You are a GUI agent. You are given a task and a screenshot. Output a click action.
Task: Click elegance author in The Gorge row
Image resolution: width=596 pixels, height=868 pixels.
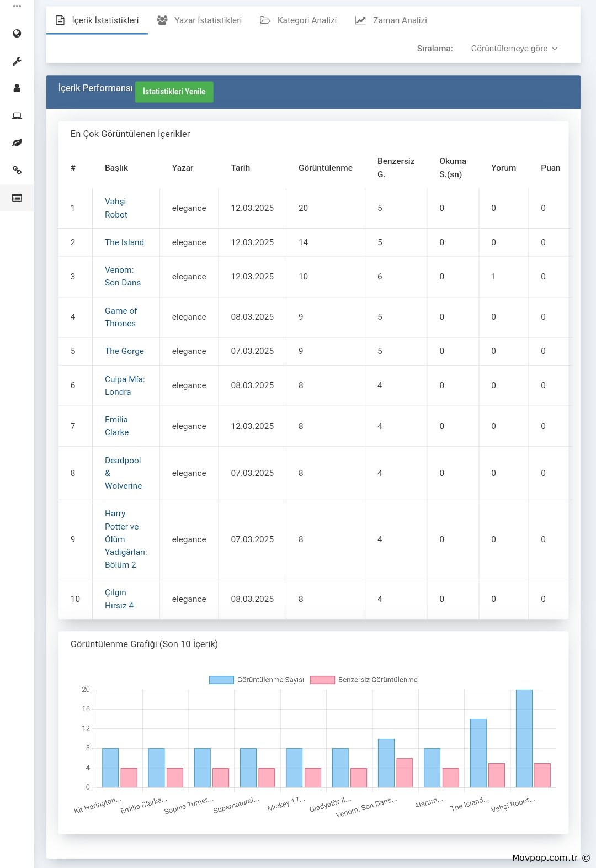point(189,351)
